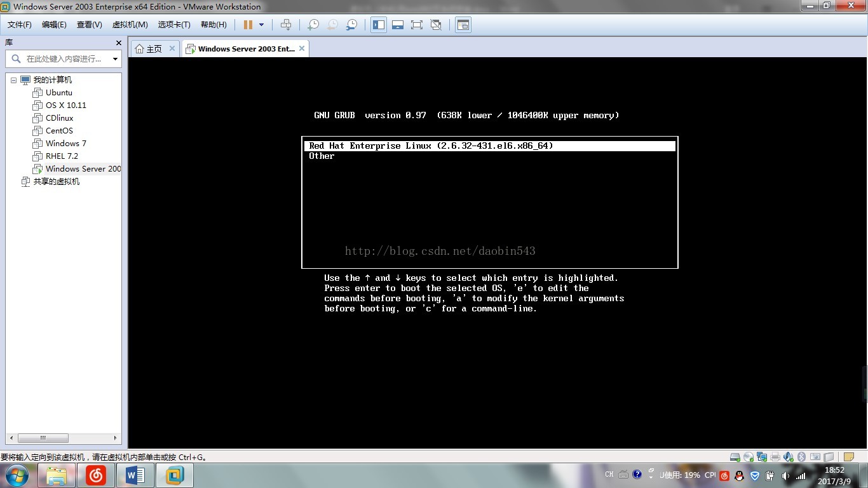Click the gray device icon beside camera
The width and height of the screenshot is (868, 488).
pos(829,457)
